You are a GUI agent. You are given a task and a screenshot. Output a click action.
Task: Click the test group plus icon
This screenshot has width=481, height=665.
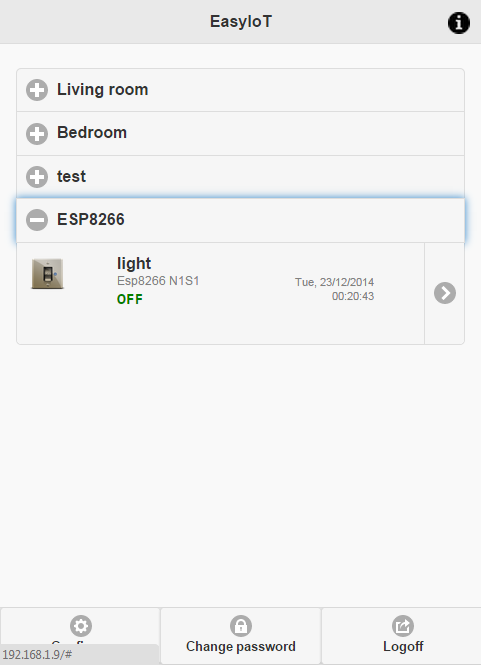(37, 177)
